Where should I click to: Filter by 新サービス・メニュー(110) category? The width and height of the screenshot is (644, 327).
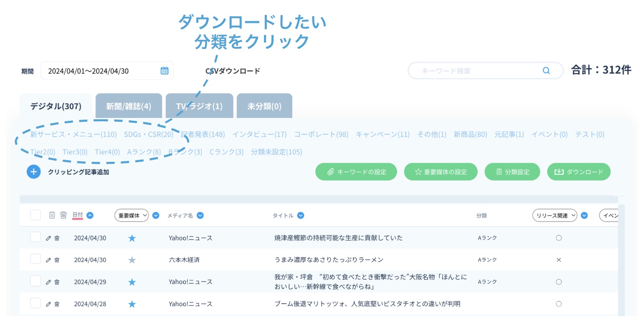[74, 135]
